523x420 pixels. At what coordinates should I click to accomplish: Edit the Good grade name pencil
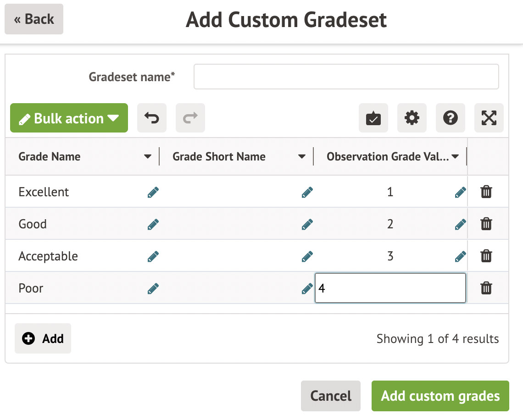tap(153, 224)
